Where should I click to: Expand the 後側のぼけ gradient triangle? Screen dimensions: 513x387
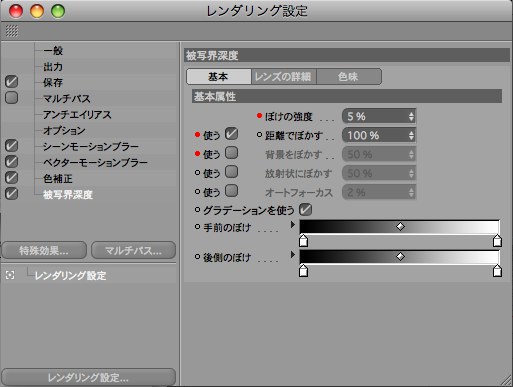pyautogui.click(x=293, y=255)
